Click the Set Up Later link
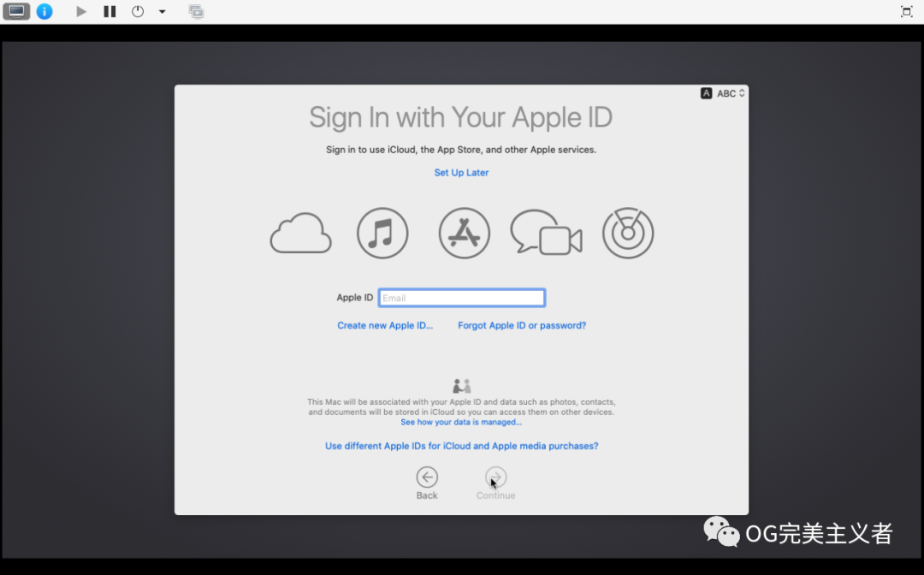924x575 pixels. click(461, 173)
